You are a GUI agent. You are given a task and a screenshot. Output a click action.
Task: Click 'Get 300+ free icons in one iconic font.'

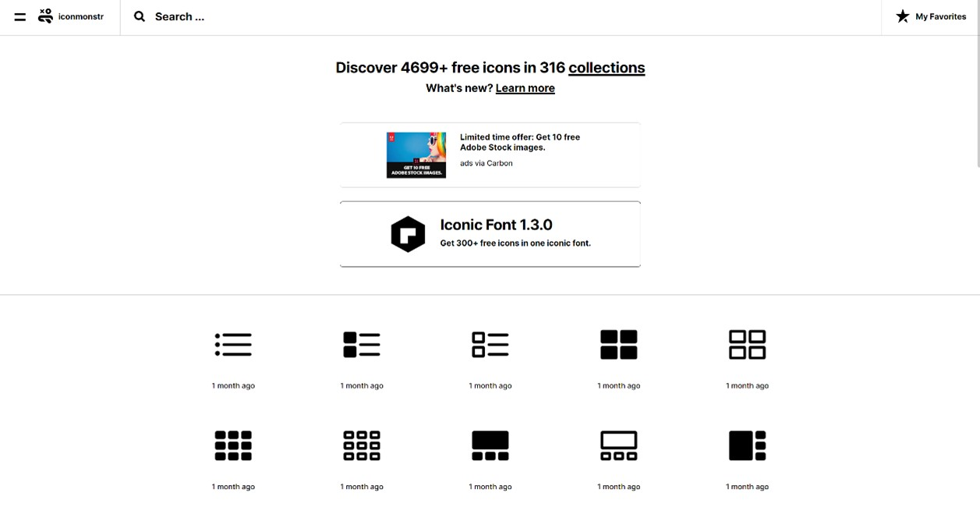pyautogui.click(x=515, y=243)
